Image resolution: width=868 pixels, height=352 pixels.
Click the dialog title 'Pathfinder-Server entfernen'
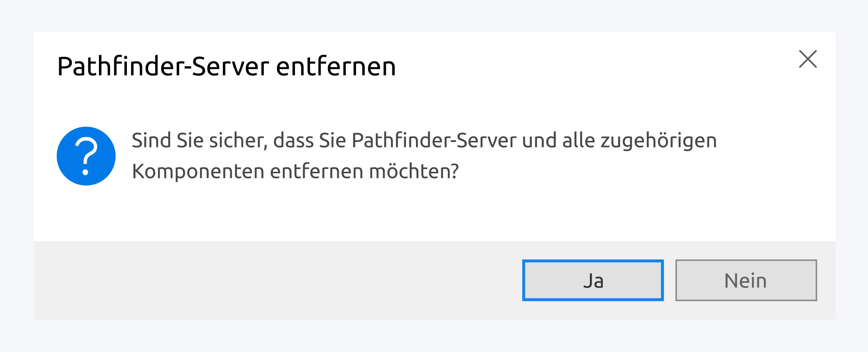pos(227,67)
